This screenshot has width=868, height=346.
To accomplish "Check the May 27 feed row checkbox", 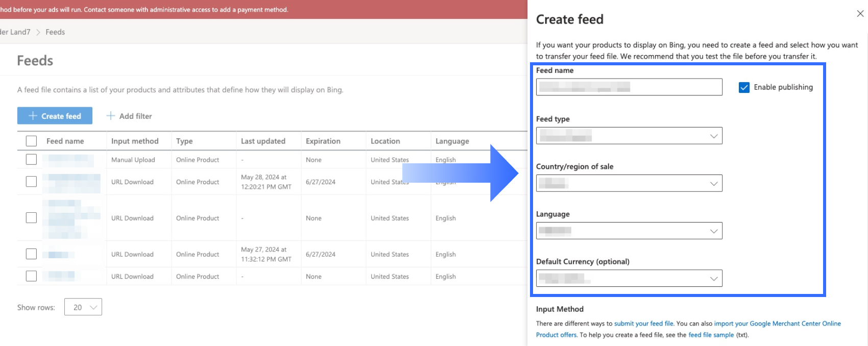I will (31, 254).
